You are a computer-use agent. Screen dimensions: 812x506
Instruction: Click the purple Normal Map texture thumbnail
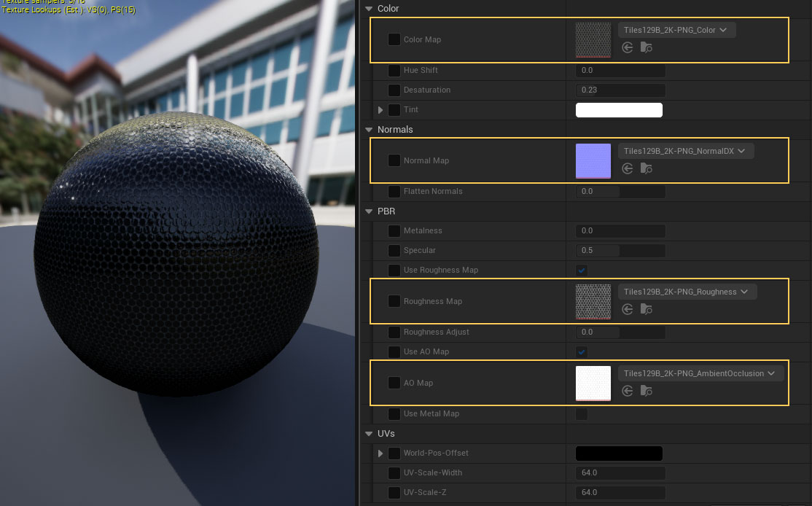click(593, 161)
